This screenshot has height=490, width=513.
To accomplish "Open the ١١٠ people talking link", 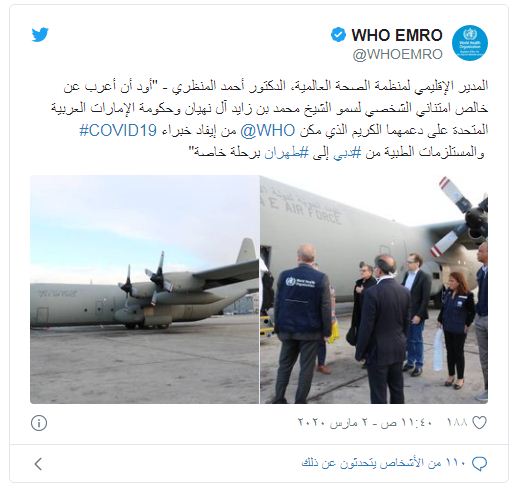I will coord(383,463).
